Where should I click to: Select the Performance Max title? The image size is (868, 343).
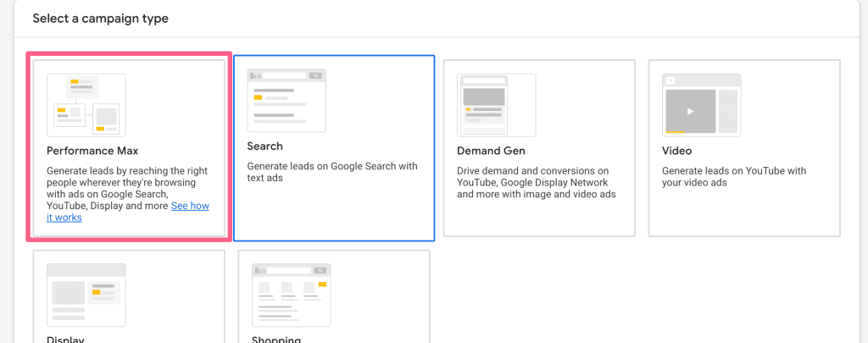click(x=92, y=151)
